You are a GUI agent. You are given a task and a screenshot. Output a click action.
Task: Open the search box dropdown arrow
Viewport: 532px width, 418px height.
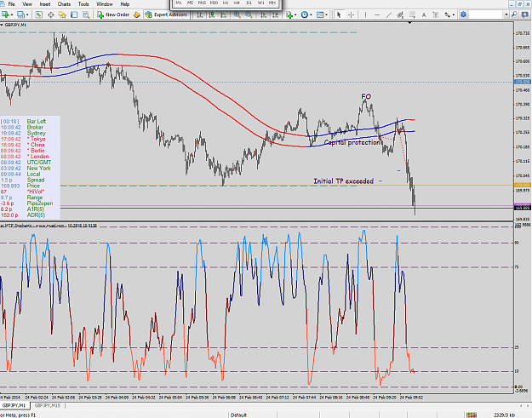pos(506,14)
